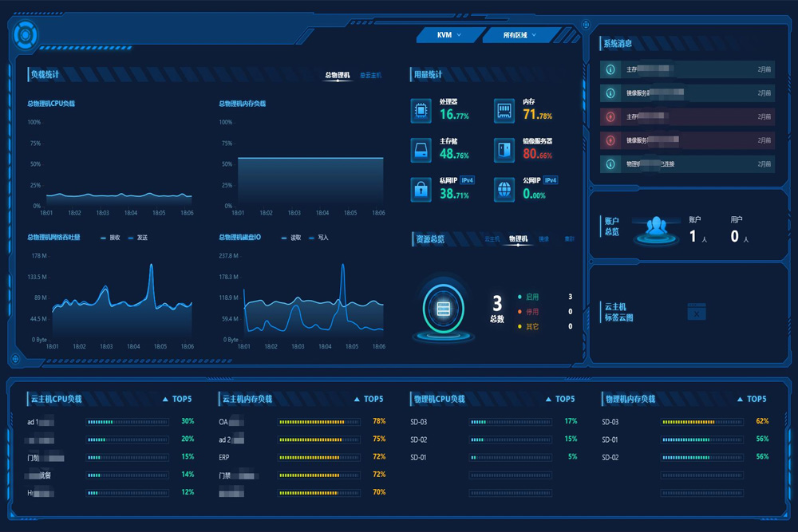This screenshot has width=798, height=532.
Task: Select the 云主机 tab in resource overview
Action: 492,238
